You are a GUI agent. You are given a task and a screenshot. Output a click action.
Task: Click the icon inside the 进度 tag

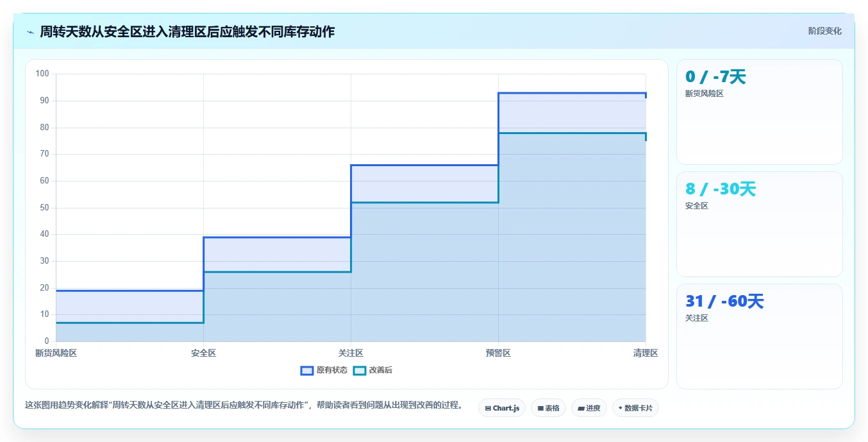coord(581,408)
